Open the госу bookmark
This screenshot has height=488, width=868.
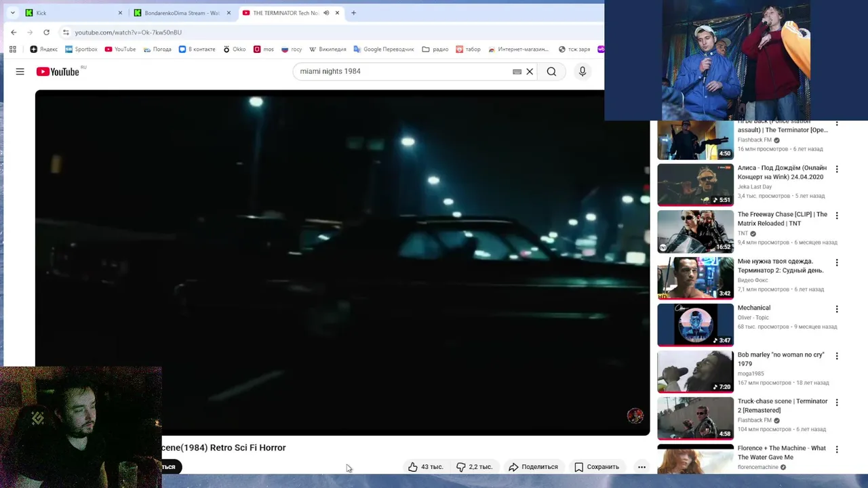point(292,49)
